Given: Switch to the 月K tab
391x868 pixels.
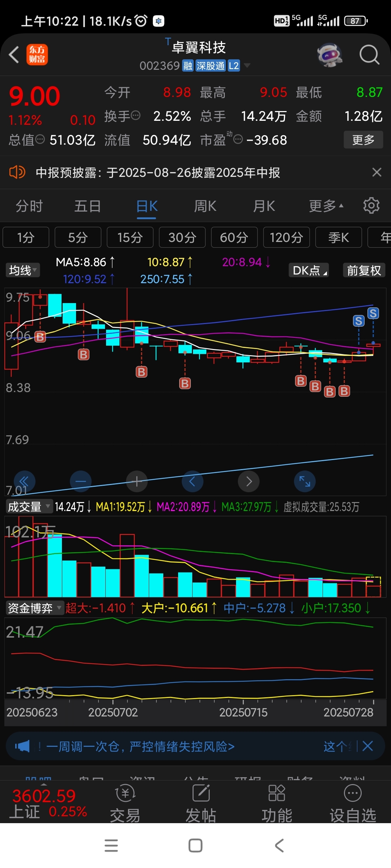Looking at the screenshot, I should [x=264, y=206].
